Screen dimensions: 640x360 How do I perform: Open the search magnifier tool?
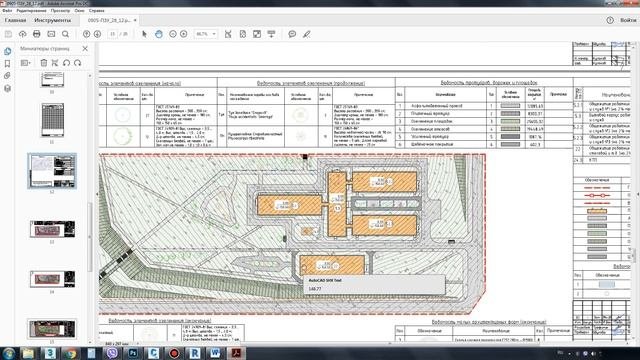click(x=65, y=34)
